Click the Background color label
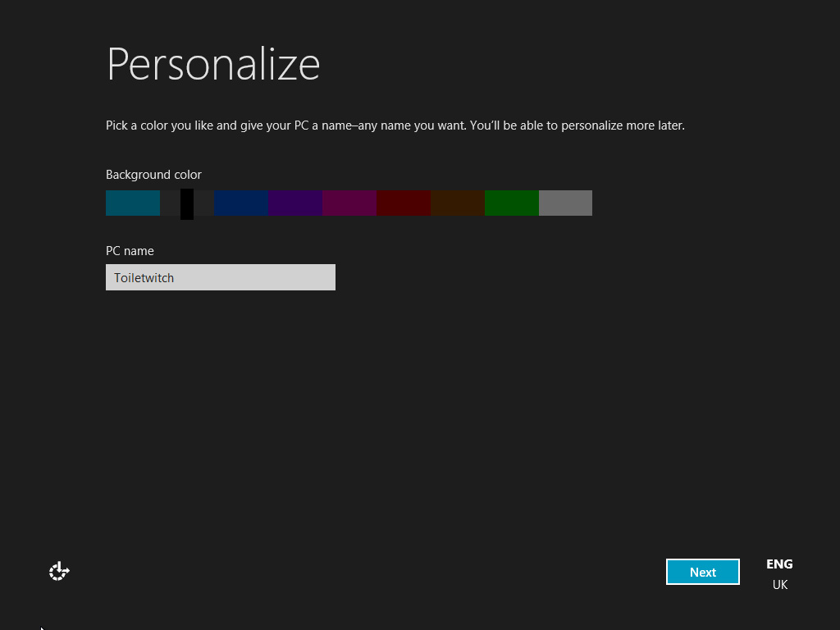The image size is (840, 630). coord(153,175)
